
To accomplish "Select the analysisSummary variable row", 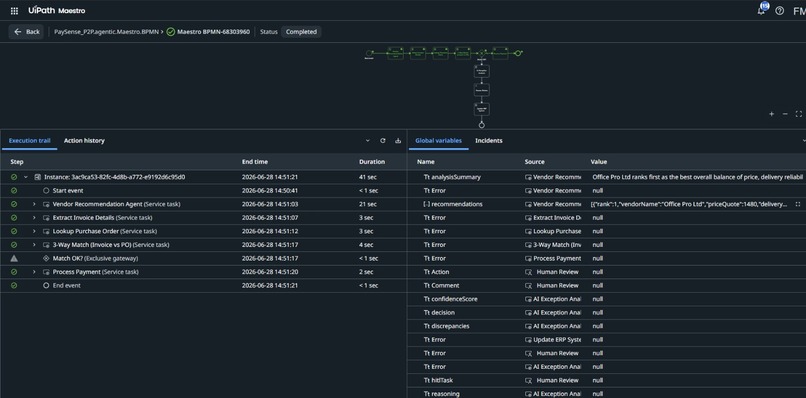I will coord(607,177).
